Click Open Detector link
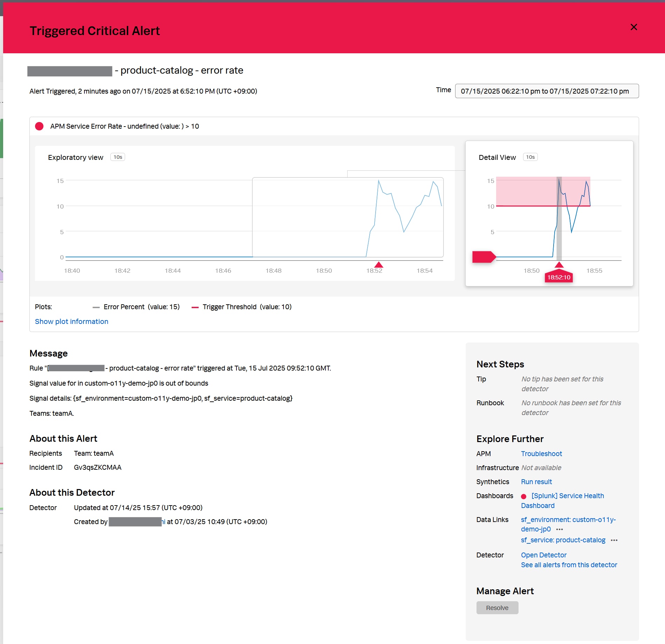Image resolution: width=665 pixels, height=644 pixels. tap(544, 555)
